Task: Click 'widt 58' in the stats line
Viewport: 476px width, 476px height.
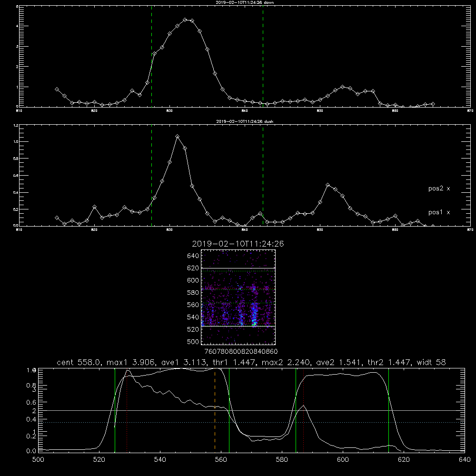Action: [x=432, y=362]
